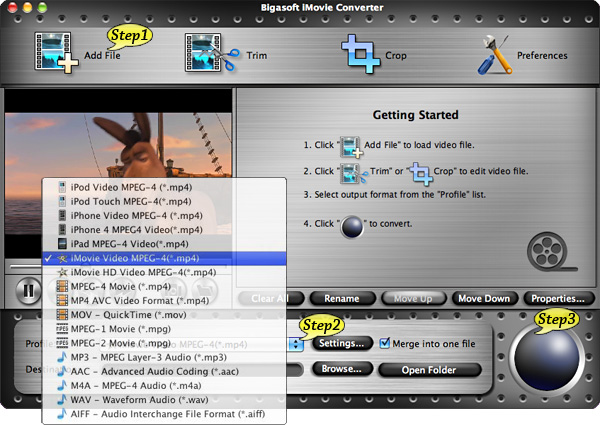Choose WAV - Waveform Audio (*.wav)
Screen dimensions: 600x425
pyautogui.click(x=164, y=400)
